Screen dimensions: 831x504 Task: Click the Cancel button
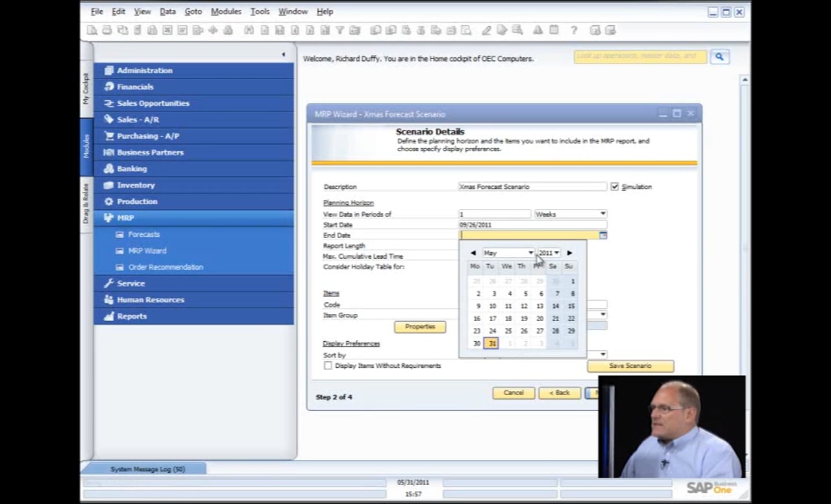pos(514,393)
